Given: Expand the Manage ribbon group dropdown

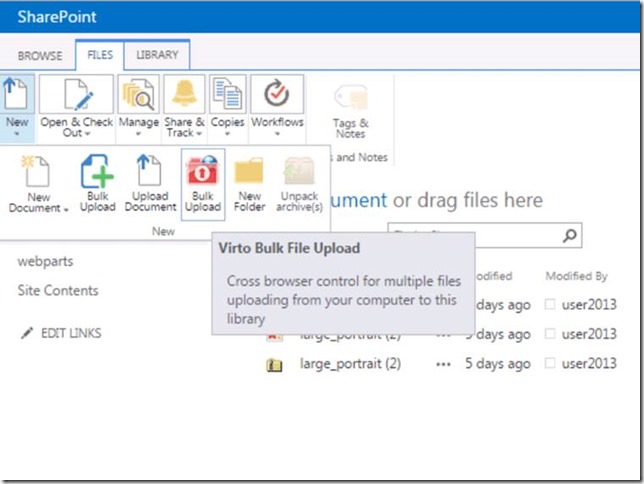Looking at the screenshot, I should (139, 110).
